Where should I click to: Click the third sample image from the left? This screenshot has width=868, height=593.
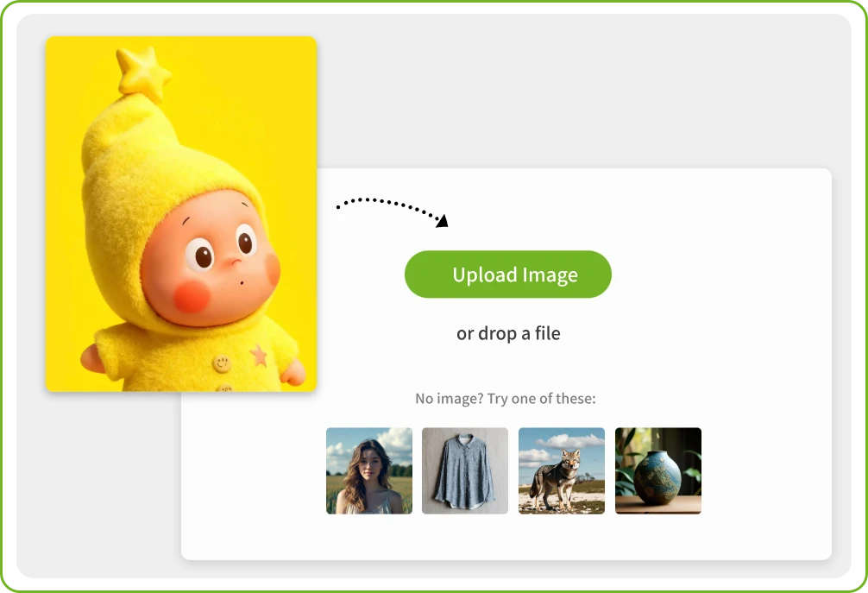561,470
